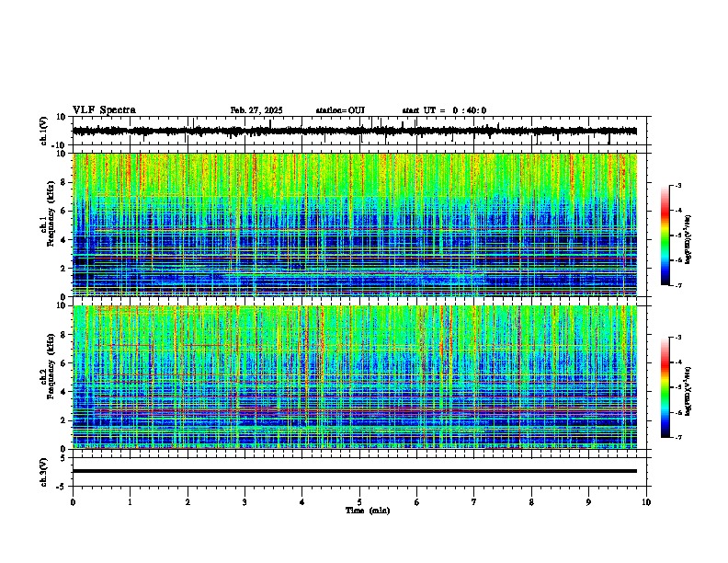This screenshot has width=728, height=563.
Task: Click the ch.2 "Frequency (kHz)" axis label
Action: (x=51, y=366)
